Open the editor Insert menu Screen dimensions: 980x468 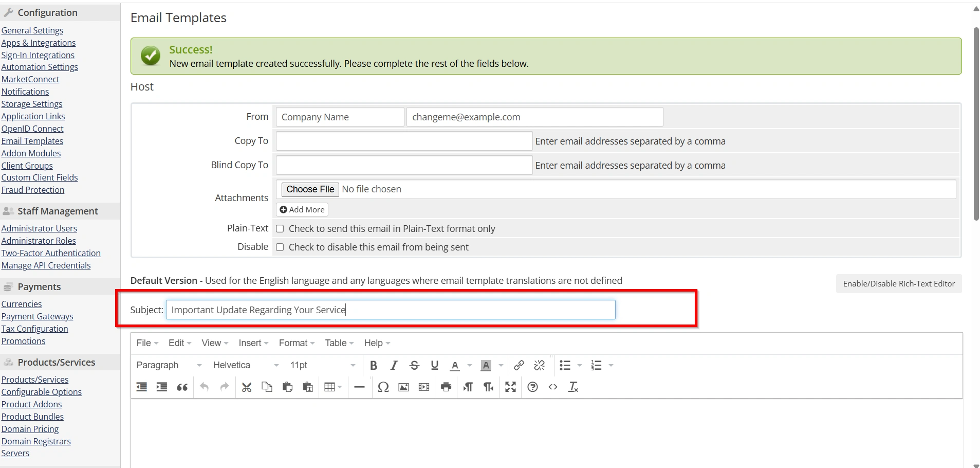pyautogui.click(x=253, y=343)
